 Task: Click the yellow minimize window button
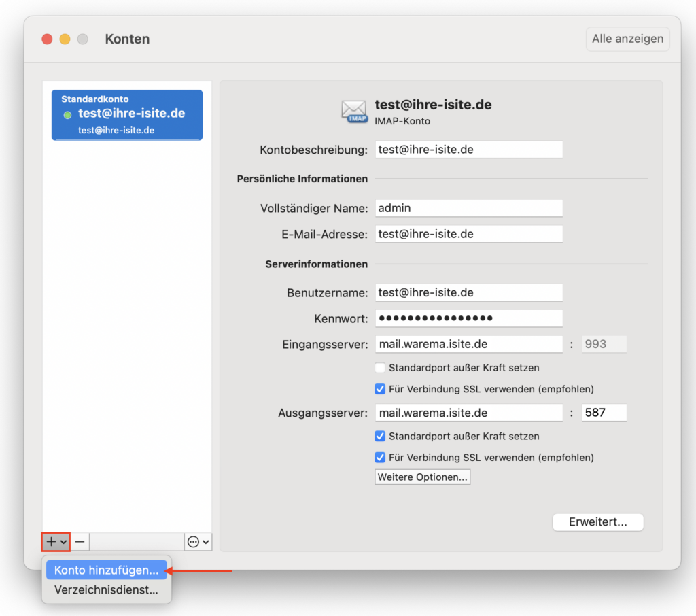click(65, 39)
